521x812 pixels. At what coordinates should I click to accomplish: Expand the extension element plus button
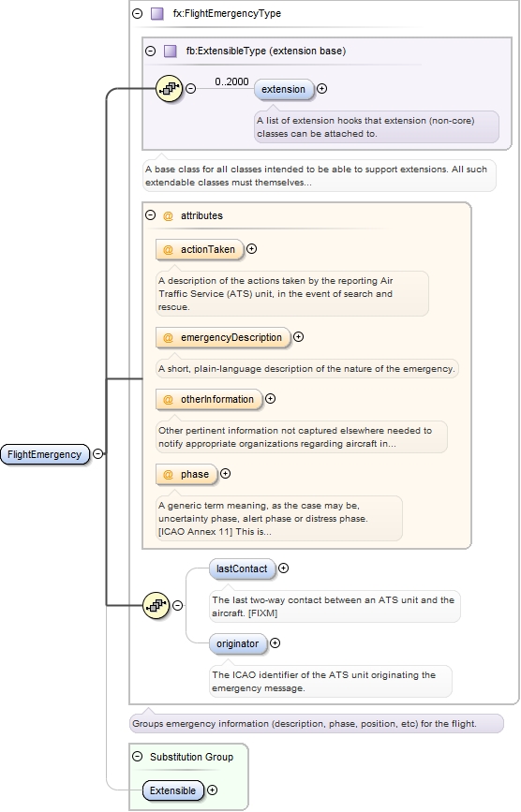click(321, 89)
